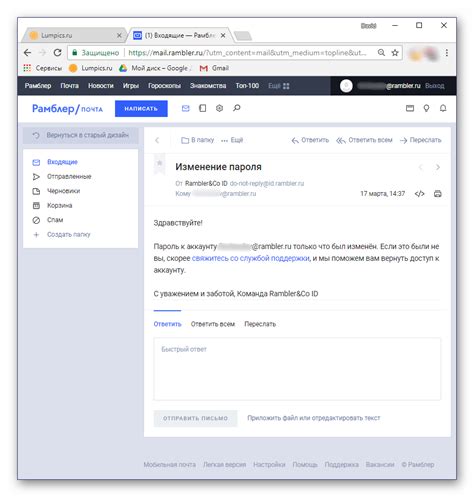Expand the Ещё services menu in top bar

point(279,86)
